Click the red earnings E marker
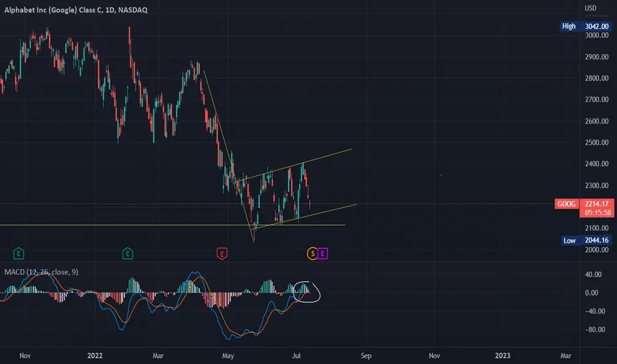Screen dimensions: 617x364 click(222, 253)
